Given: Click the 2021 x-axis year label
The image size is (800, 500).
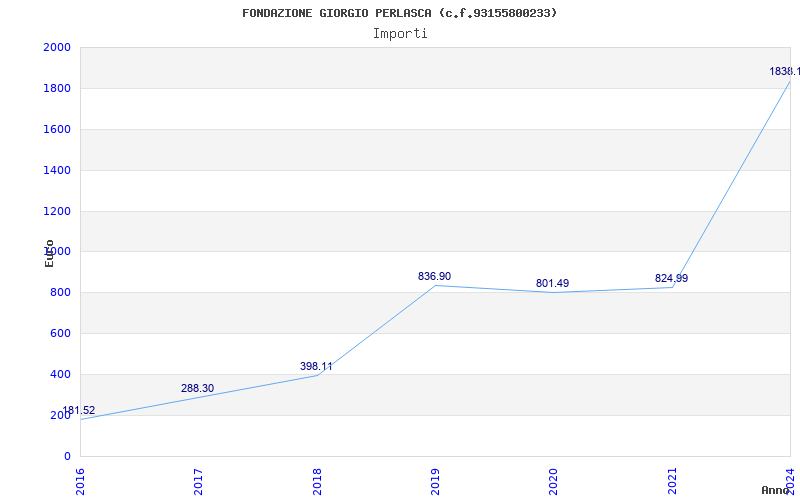Looking at the screenshot, I should (672, 481).
